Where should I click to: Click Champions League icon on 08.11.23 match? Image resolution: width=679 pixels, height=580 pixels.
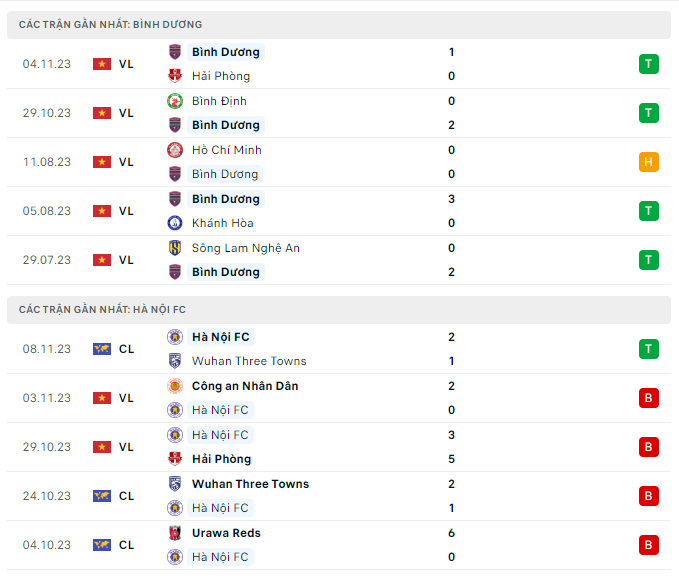click(101, 349)
